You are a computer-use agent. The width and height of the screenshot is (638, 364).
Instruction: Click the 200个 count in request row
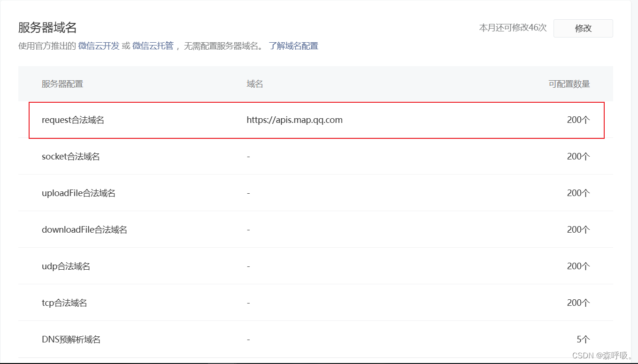(578, 120)
